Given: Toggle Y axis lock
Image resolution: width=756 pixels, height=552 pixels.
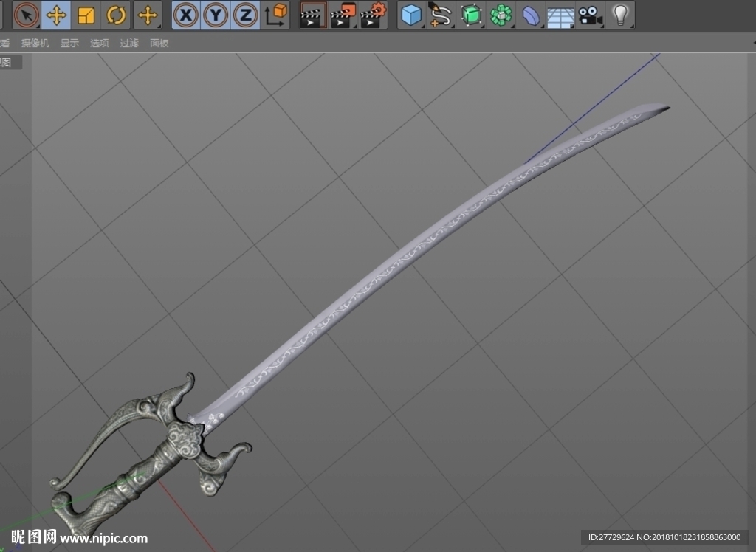Looking at the screenshot, I should point(216,15).
